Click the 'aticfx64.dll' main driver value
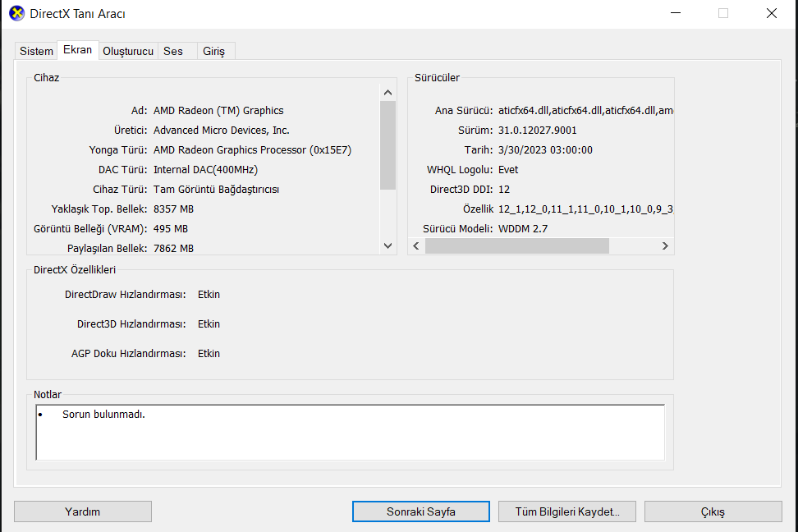The width and height of the screenshot is (798, 532). (585, 111)
